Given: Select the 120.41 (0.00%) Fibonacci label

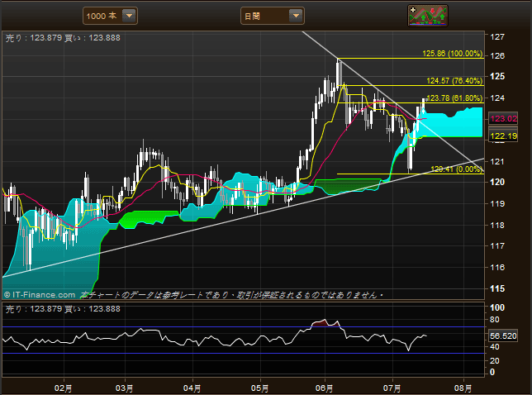Looking at the screenshot, I should click(x=456, y=169).
